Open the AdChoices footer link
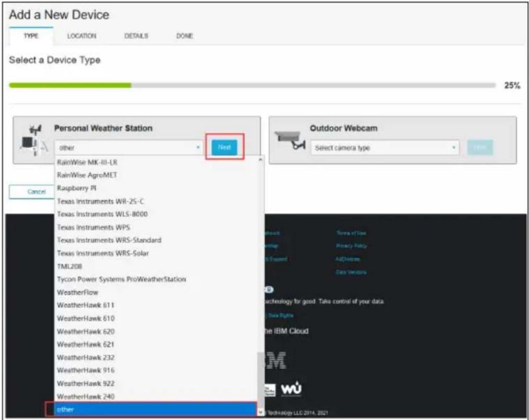The image size is (529, 420). [348, 259]
